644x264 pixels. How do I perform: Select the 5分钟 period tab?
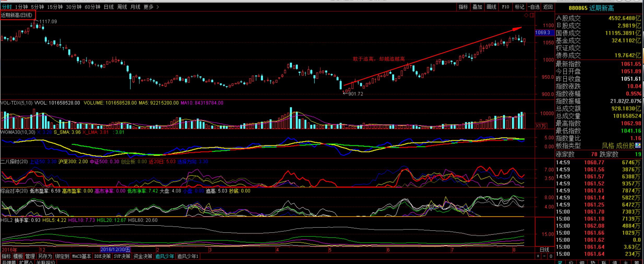coord(37,7)
